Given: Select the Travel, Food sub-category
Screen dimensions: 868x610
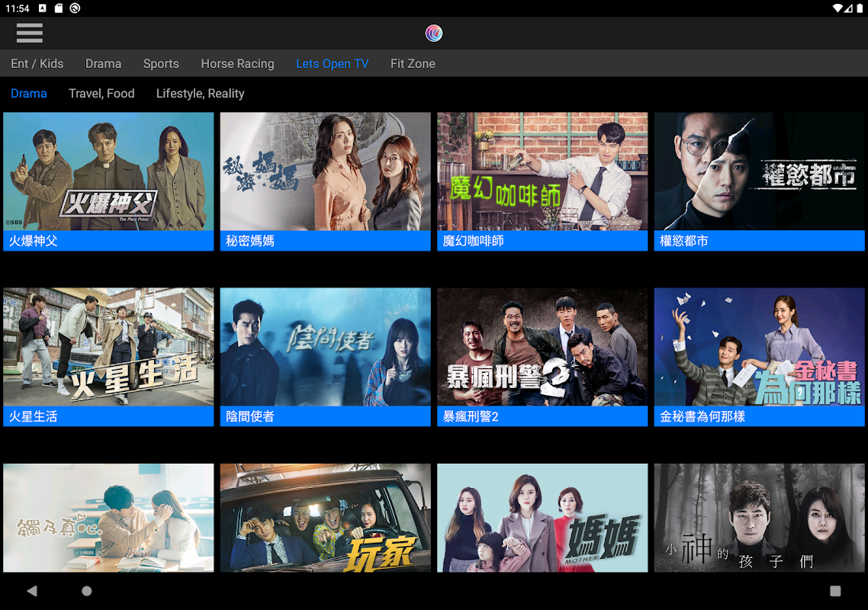Looking at the screenshot, I should pos(101,94).
